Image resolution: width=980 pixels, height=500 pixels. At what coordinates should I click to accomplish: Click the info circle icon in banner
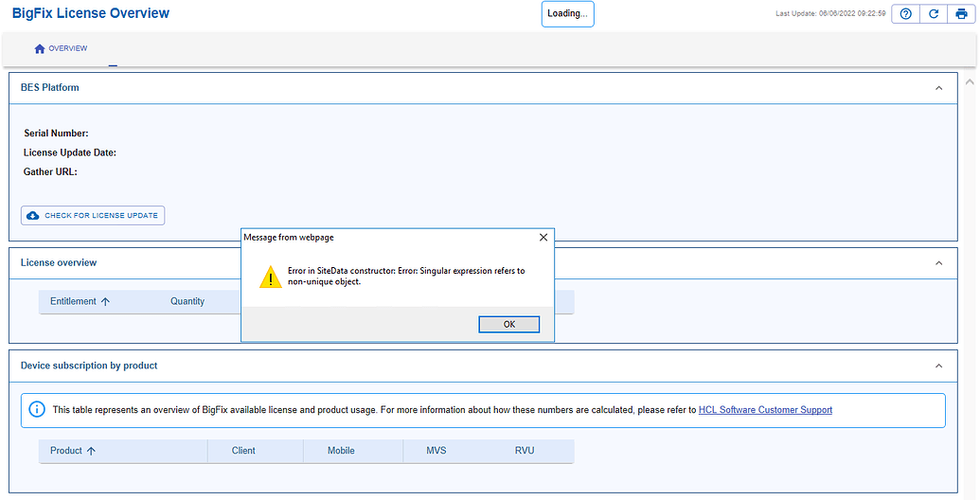pyautogui.click(x=37, y=410)
